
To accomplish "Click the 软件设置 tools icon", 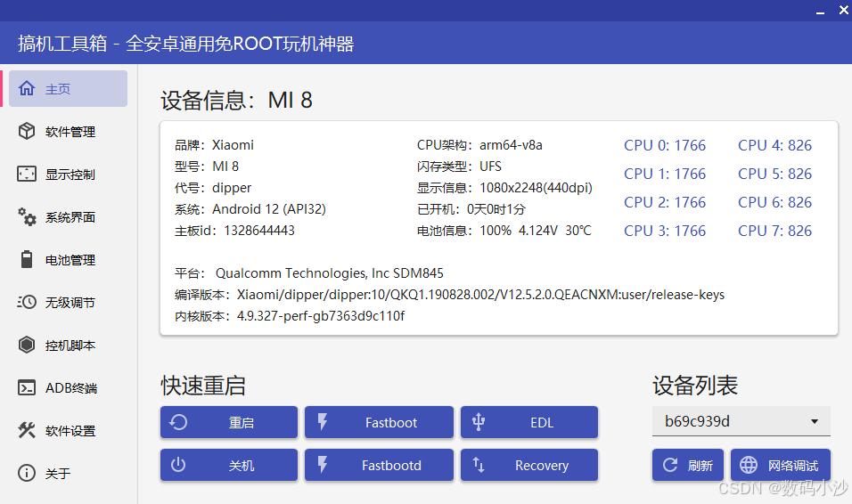I will pos(27,430).
